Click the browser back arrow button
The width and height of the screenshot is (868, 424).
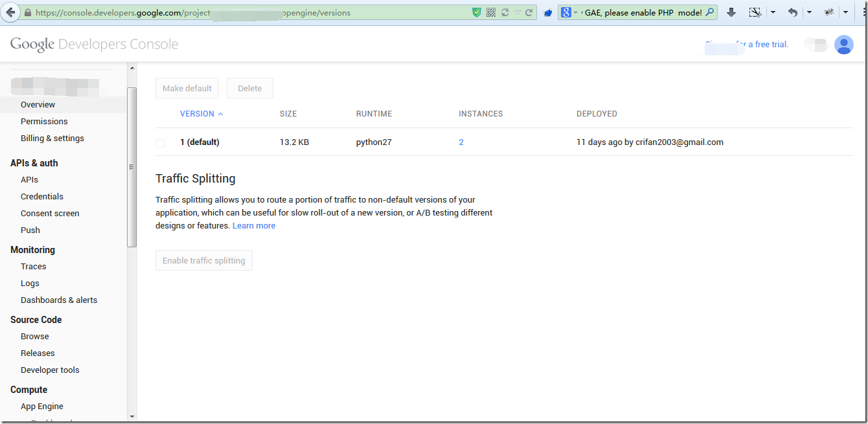point(10,12)
